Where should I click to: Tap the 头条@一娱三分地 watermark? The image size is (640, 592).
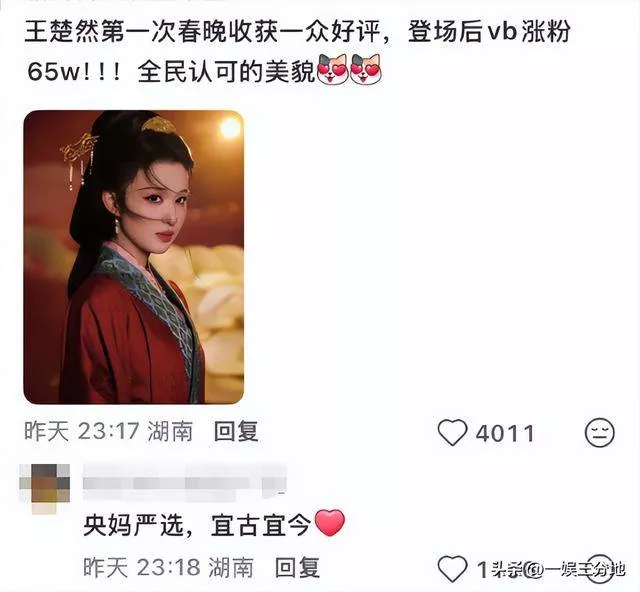coord(557,569)
